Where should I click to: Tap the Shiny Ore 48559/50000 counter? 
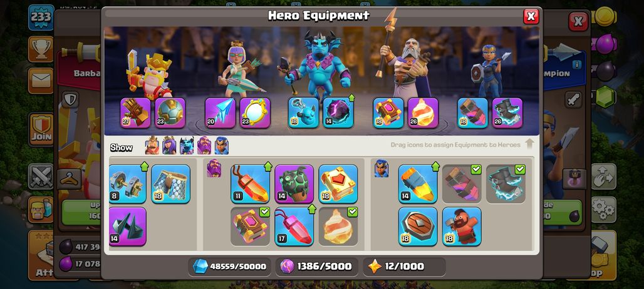229,267
